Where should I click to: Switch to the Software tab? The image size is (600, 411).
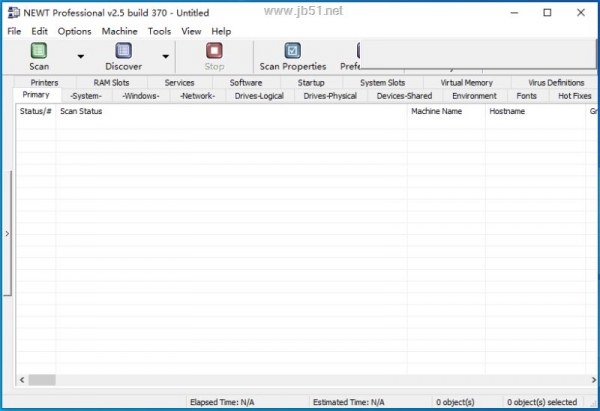245,83
